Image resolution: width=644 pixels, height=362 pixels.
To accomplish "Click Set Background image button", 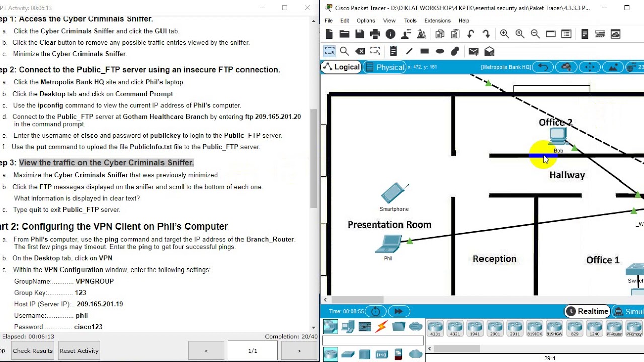I will 613,67.
